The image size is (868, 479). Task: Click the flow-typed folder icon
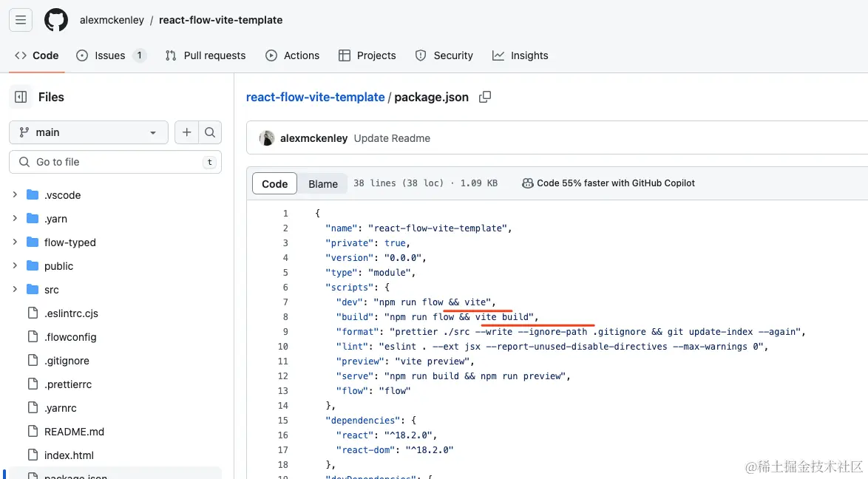(x=33, y=242)
